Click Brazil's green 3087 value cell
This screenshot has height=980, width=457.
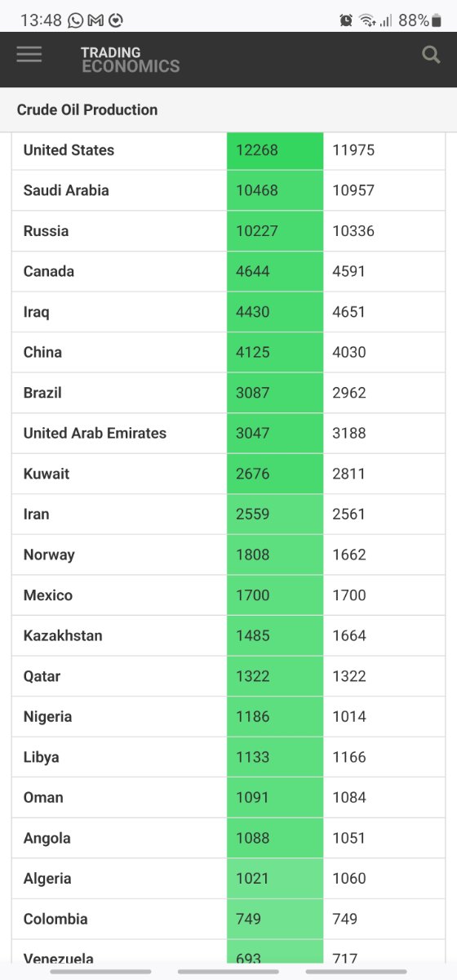point(275,393)
